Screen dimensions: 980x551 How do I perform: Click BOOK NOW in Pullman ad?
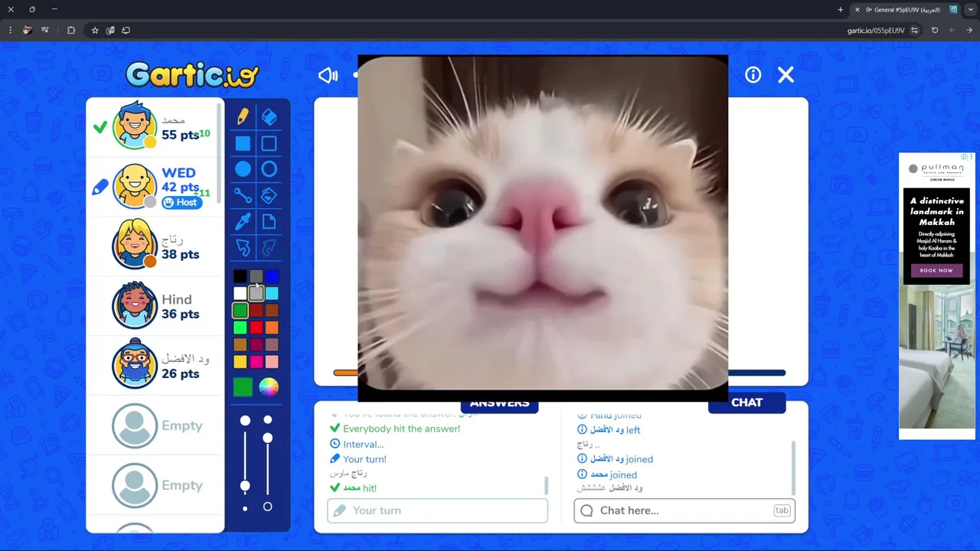click(x=936, y=270)
